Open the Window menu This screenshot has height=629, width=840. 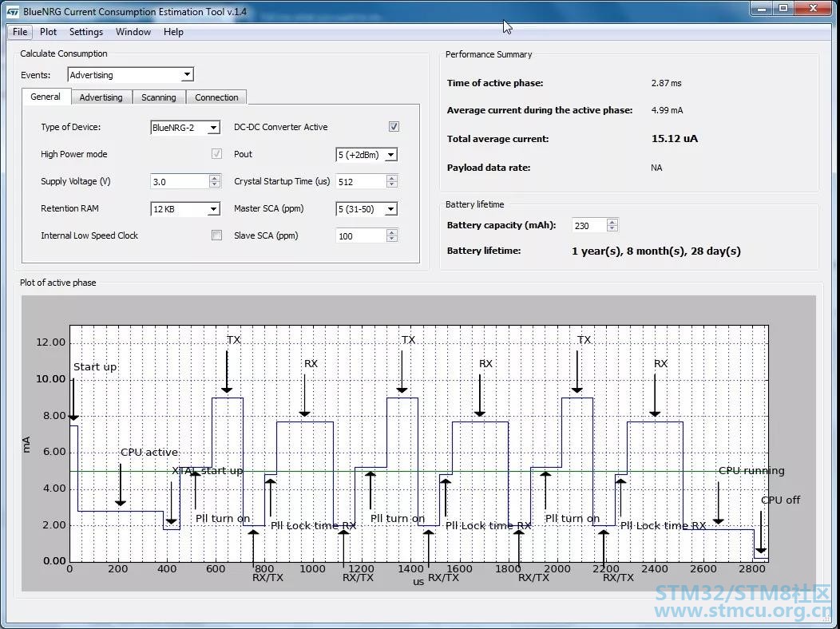click(x=133, y=32)
